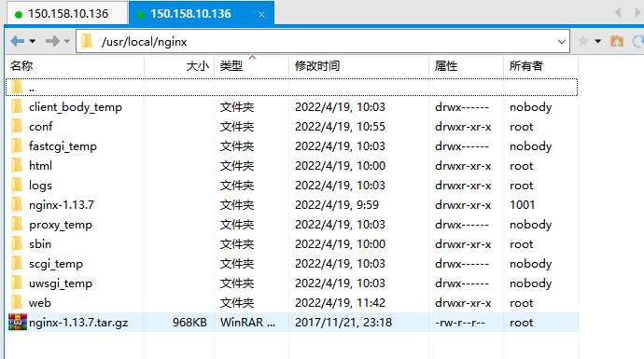The width and height of the screenshot is (644, 359).
Task: Go to home folder icon
Action: point(617,41)
